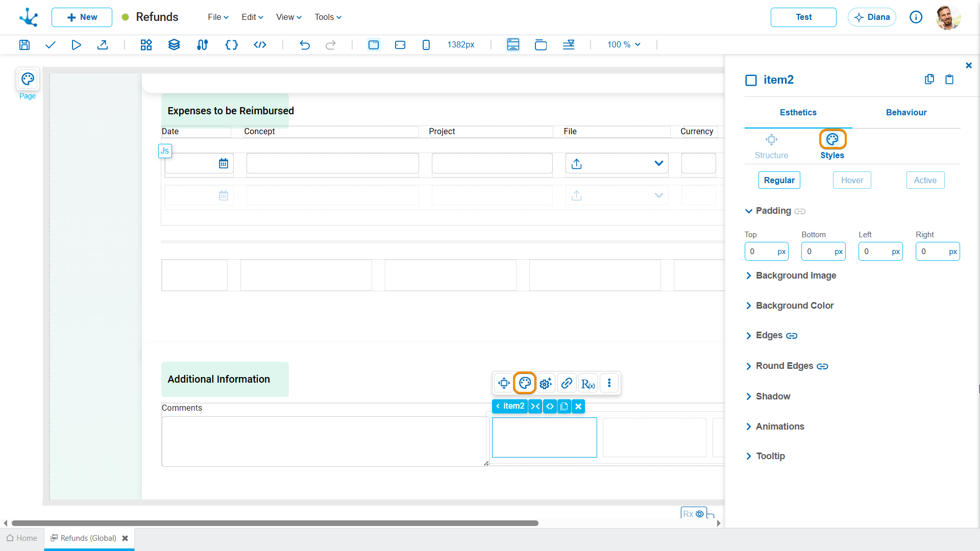This screenshot has width=980, height=551.
Task: Open the File menu
Action: click(x=218, y=17)
